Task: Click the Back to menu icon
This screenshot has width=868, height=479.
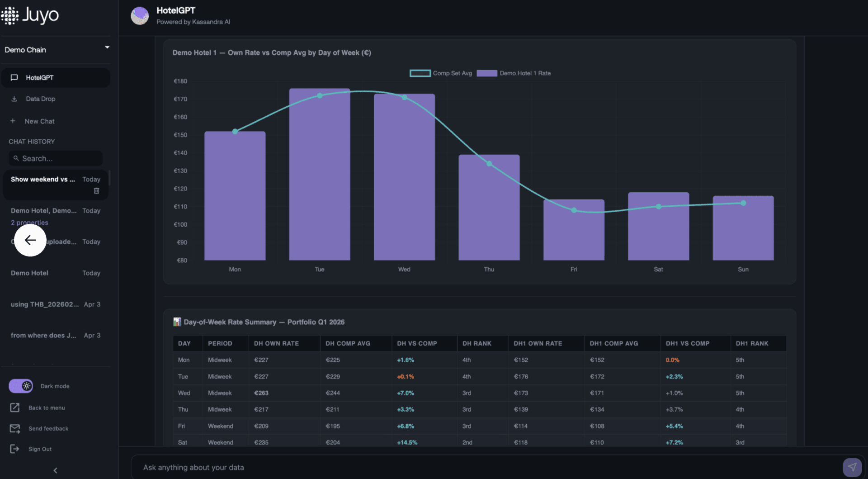Action: pyautogui.click(x=15, y=408)
